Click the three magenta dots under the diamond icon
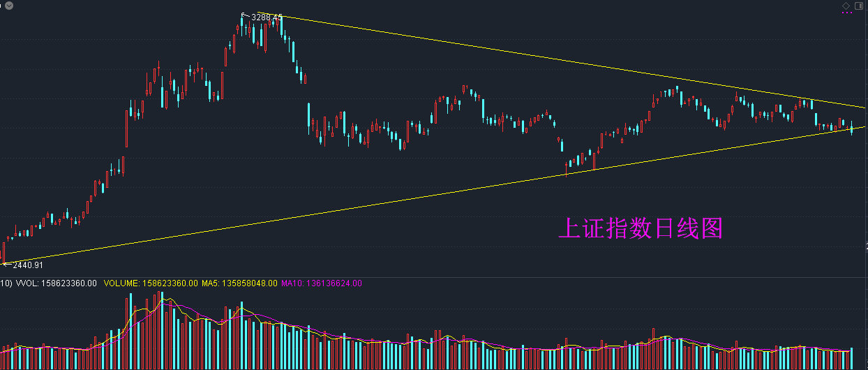The width and height of the screenshot is (868, 370). click(x=847, y=13)
